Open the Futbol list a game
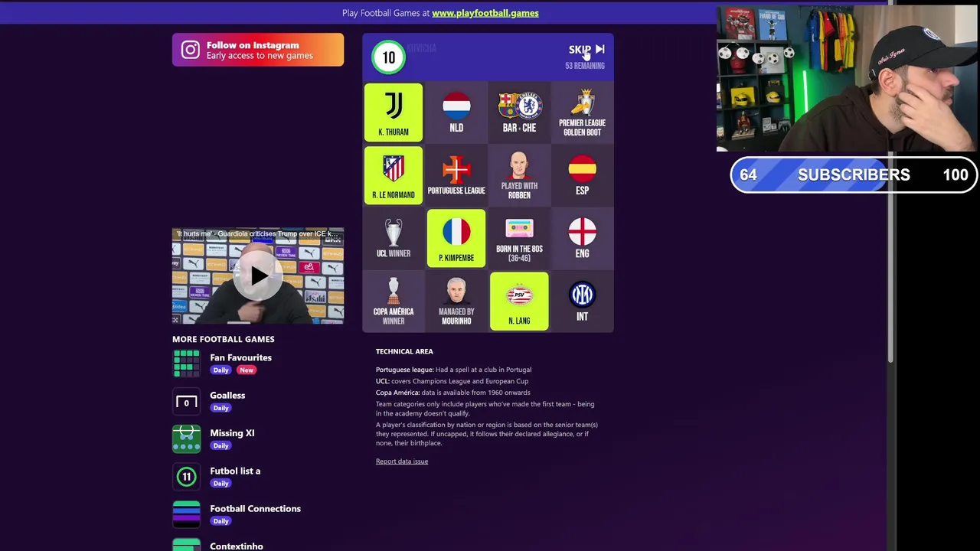Image resolution: width=980 pixels, height=551 pixels. pyautogui.click(x=235, y=471)
